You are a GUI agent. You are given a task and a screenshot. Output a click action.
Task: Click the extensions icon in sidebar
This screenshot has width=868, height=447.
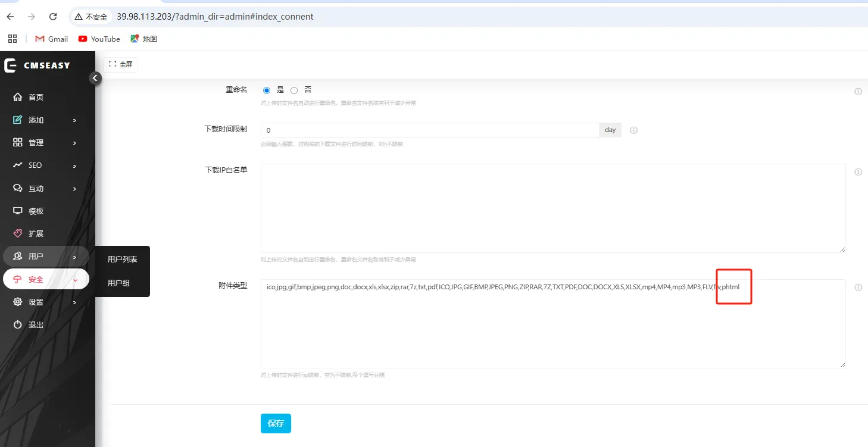tap(18, 233)
